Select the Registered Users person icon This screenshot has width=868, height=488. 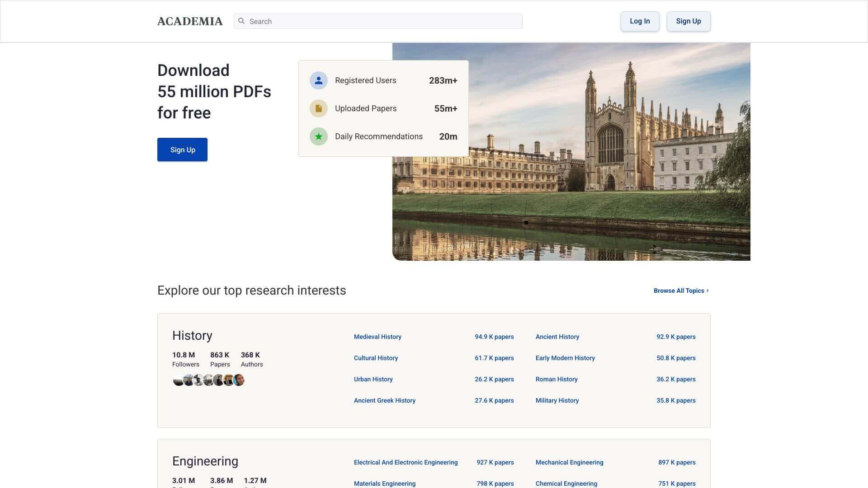(x=318, y=80)
